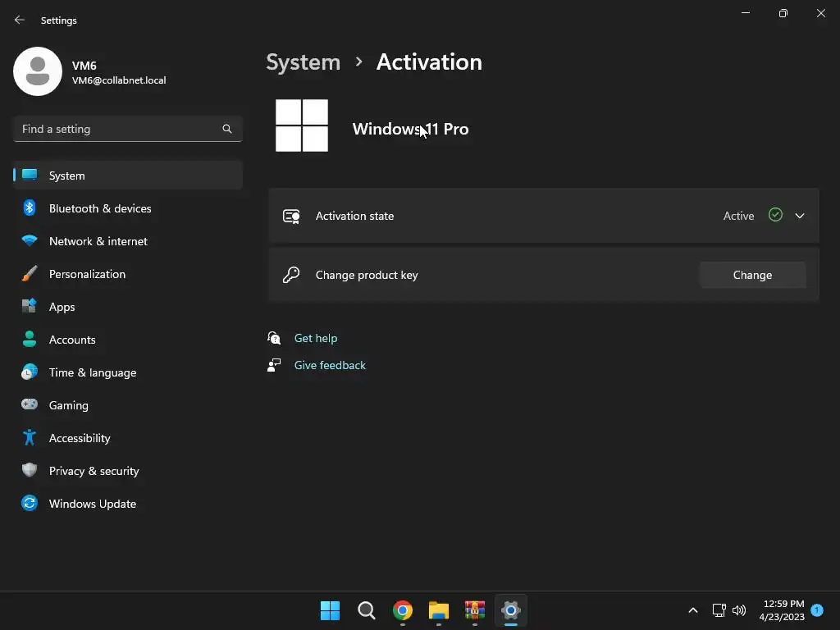The width and height of the screenshot is (840, 630).
Task: Click the Get help chat icon
Action: tap(274, 338)
